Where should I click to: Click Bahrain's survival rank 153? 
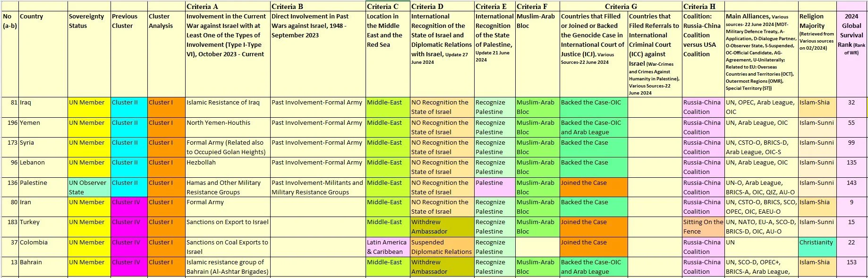(851, 267)
